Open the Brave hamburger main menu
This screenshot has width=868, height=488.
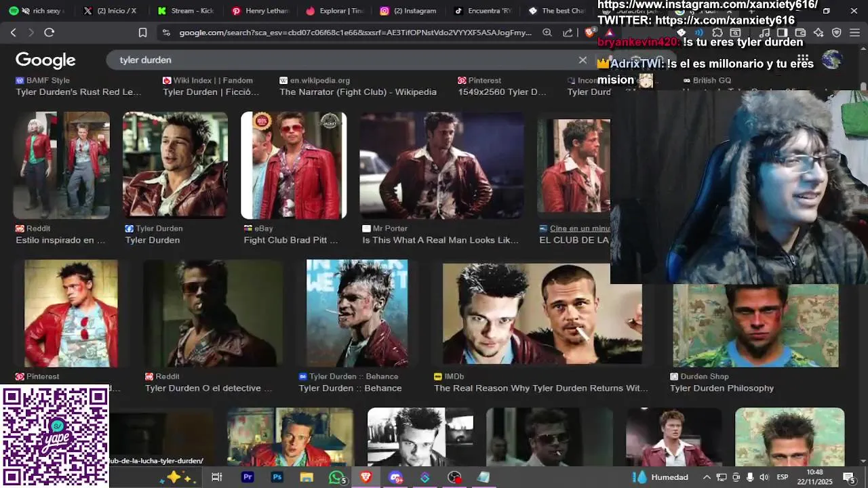(x=854, y=33)
